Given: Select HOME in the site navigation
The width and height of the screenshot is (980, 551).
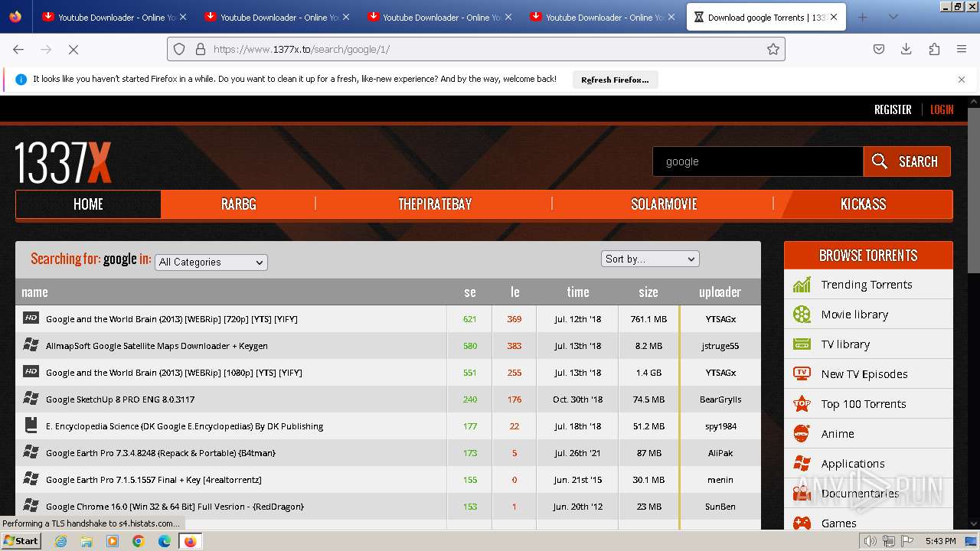Looking at the screenshot, I should (88, 204).
